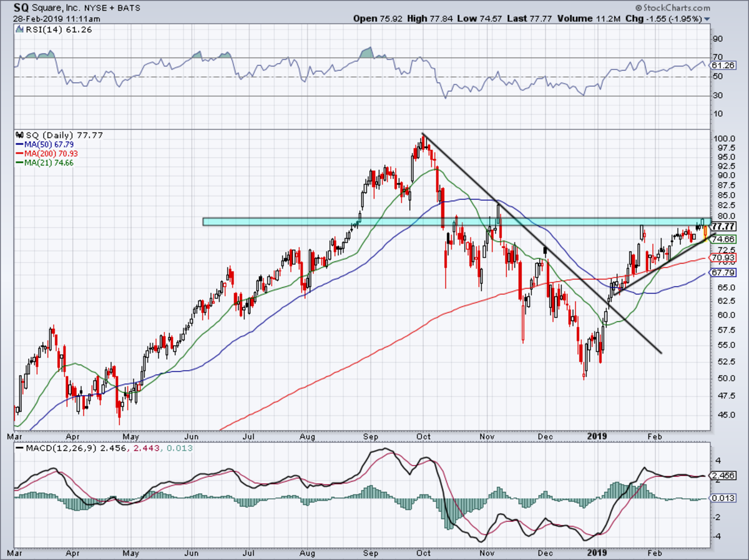Screen dimensions: 749x560
Task: Click the 70.93 red price tag
Action: [x=723, y=257]
